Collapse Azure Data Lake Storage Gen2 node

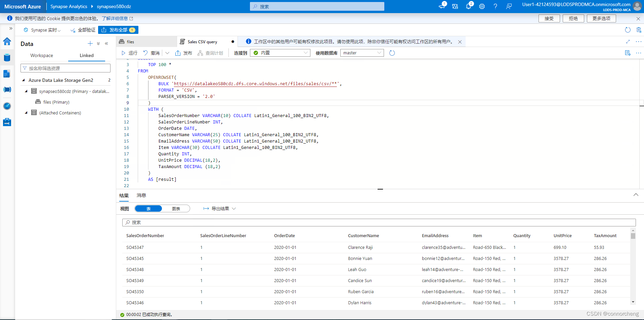coord(24,80)
